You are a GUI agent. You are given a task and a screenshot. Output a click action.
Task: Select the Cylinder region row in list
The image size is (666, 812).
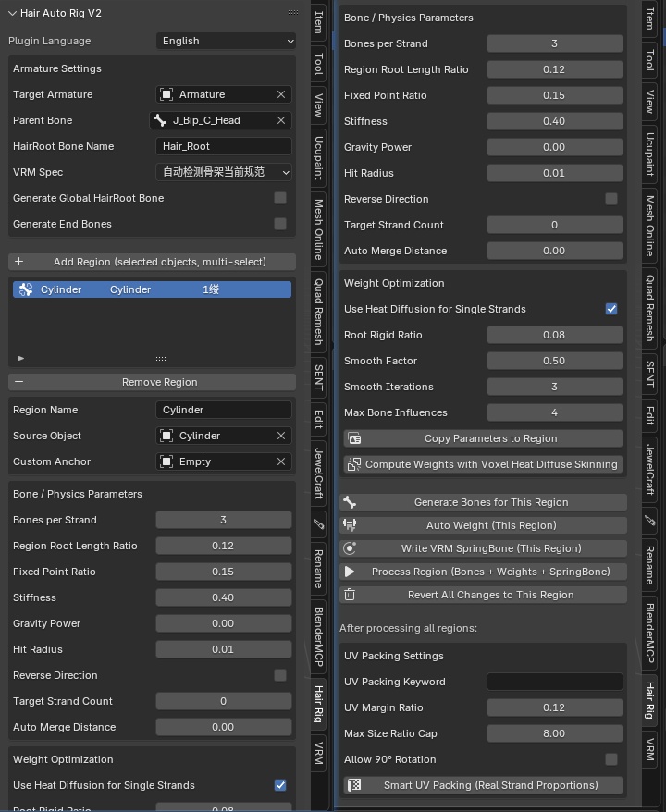pyautogui.click(x=153, y=289)
